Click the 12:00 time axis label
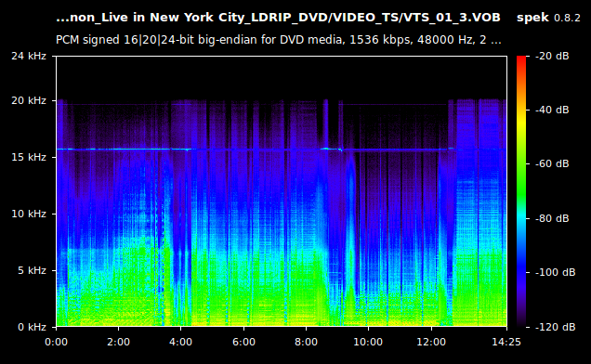Viewport: 591px width, 364px height. click(431, 342)
